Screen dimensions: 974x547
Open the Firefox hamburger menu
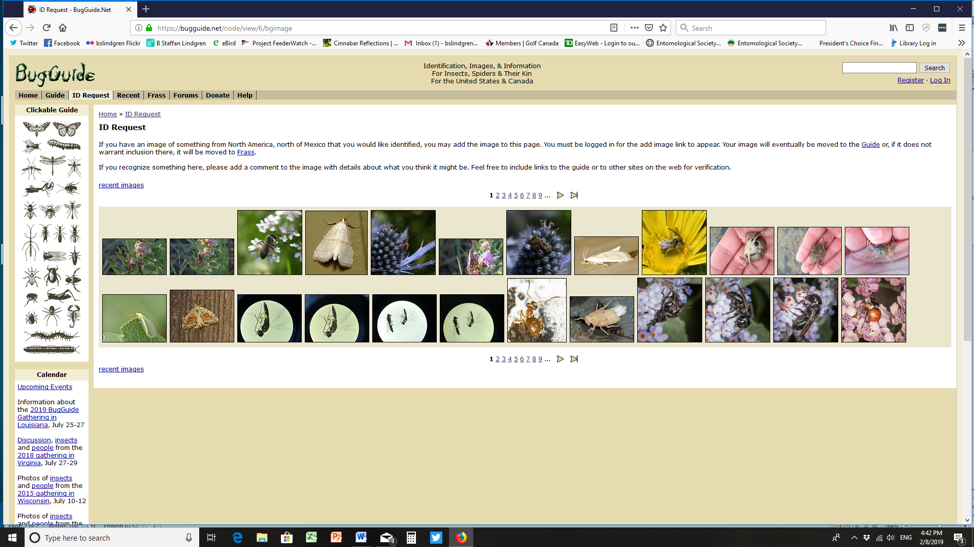(962, 28)
